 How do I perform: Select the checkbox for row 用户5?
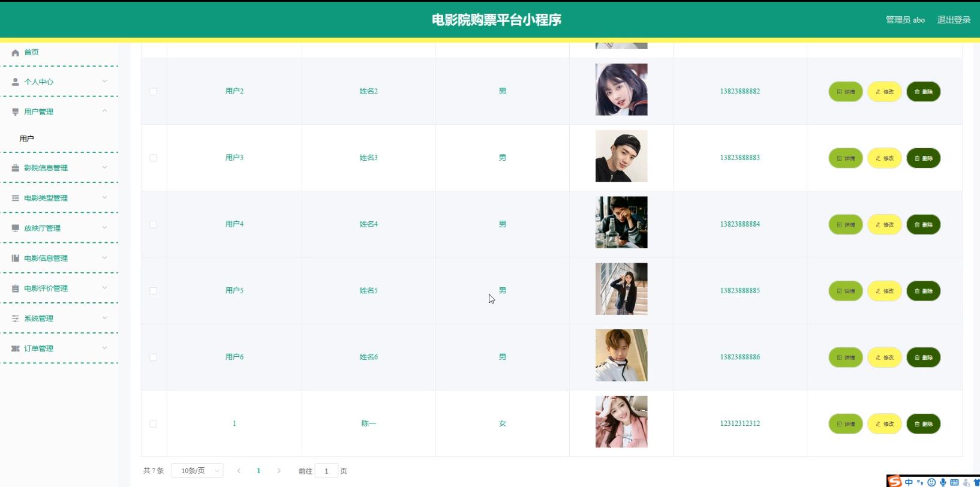click(154, 291)
